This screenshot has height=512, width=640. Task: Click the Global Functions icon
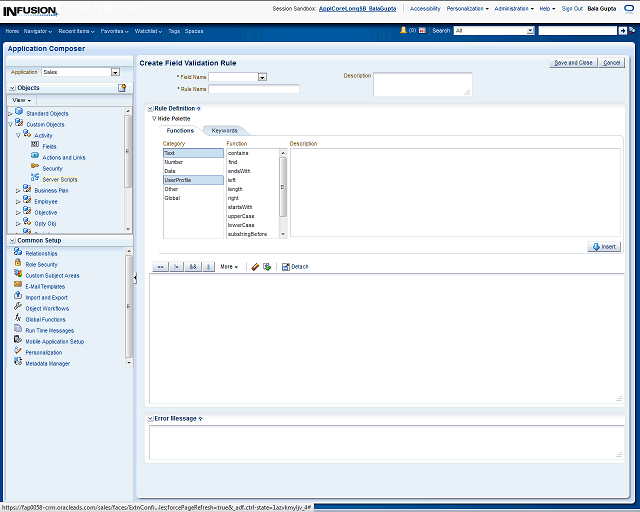coord(18,319)
